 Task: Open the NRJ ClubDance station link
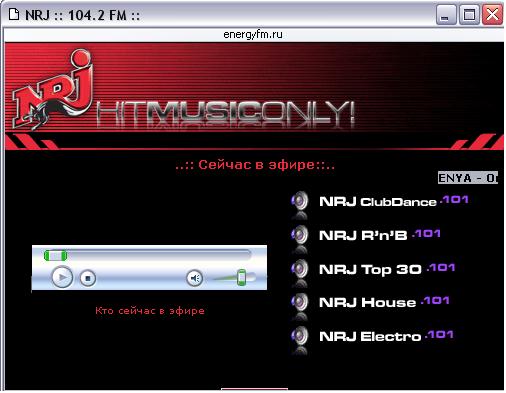click(394, 201)
